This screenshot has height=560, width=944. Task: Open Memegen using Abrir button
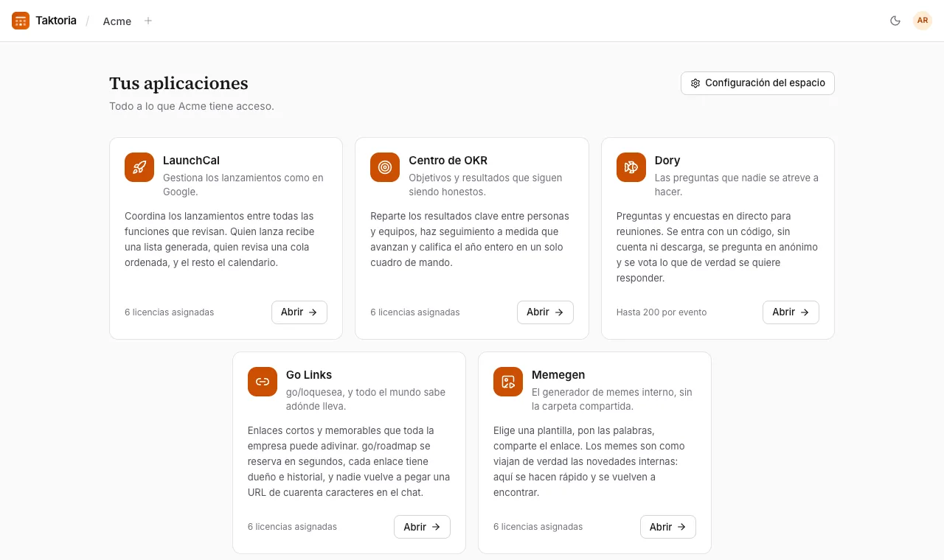pos(668,527)
